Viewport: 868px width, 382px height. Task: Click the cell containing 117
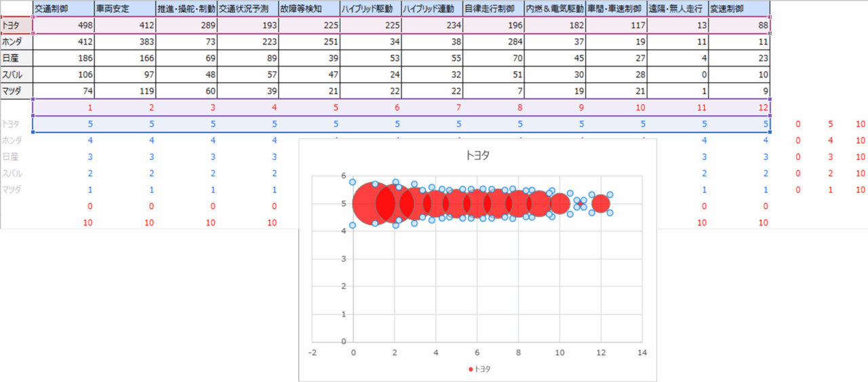(x=616, y=25)
